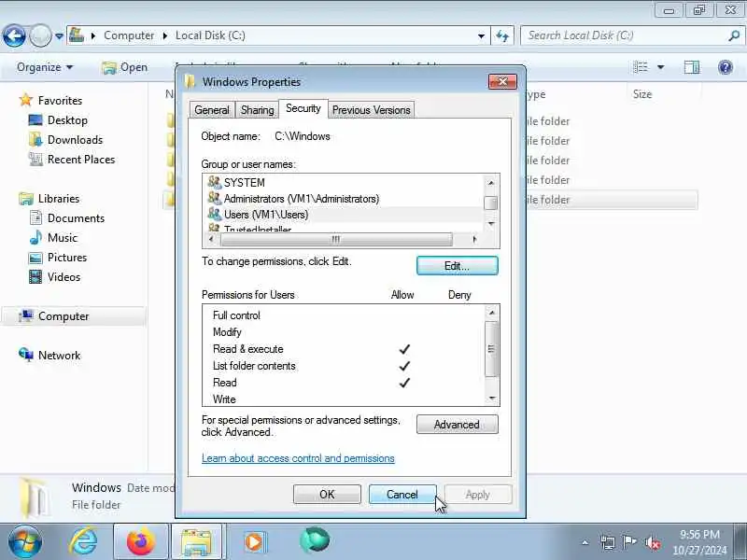
Task: Launch Internet Explorer from taskbar
Action: 84,541
